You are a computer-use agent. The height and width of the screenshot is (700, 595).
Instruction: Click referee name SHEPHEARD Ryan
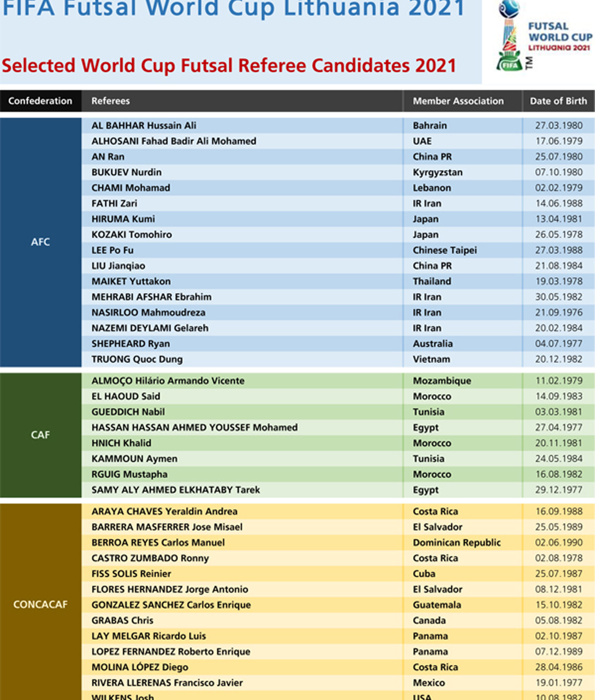131,343
